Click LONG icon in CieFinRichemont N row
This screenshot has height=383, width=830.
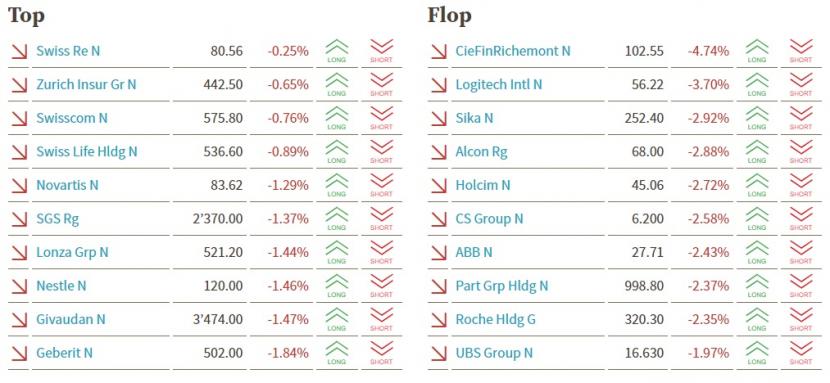point(757,51)
